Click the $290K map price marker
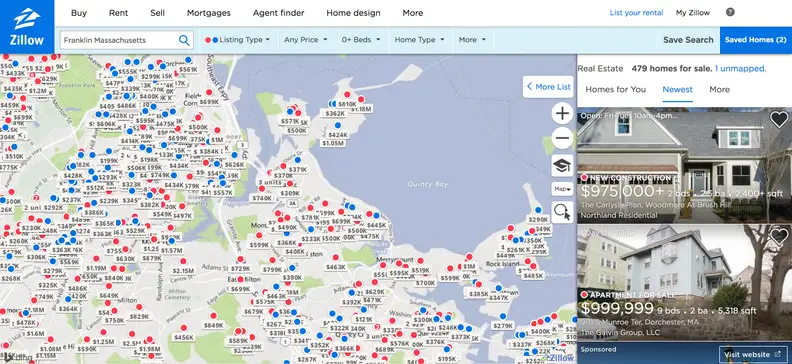 pos(538,220)
